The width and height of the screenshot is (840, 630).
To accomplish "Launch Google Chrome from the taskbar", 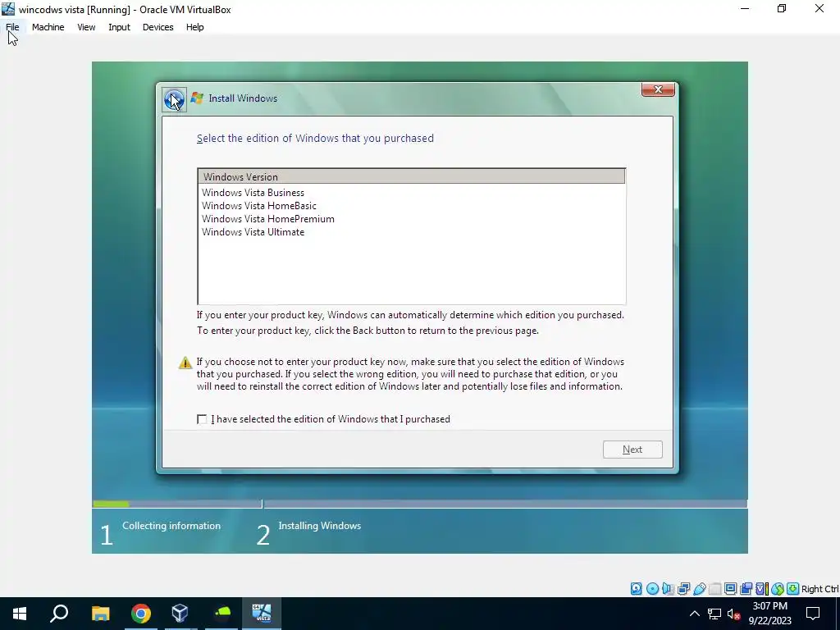I will click(x=141, y=614).
